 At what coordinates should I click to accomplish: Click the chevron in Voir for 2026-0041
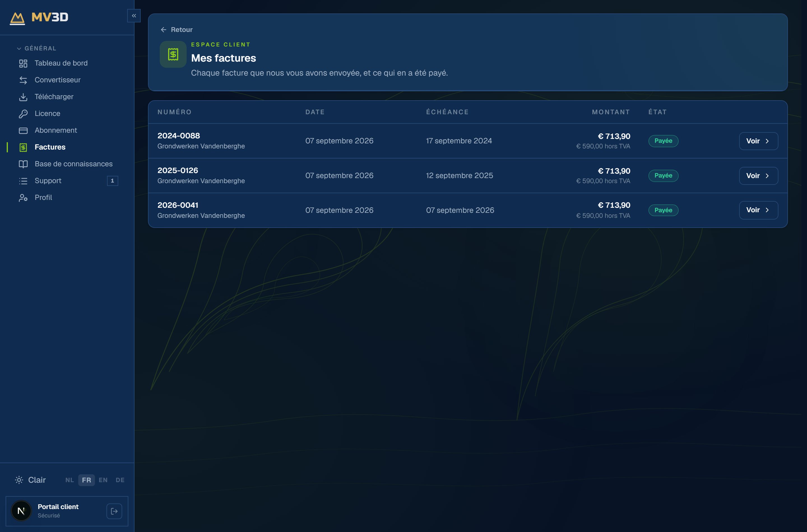(767, 210)
